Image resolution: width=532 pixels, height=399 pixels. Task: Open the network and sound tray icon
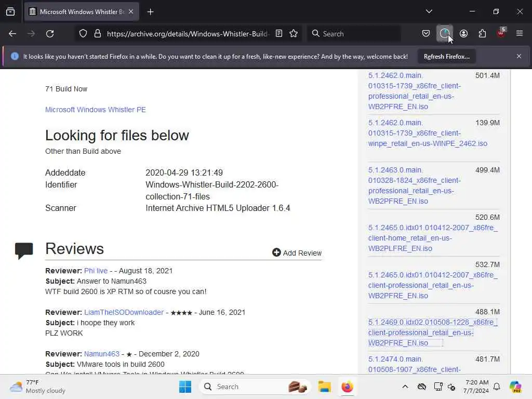(451, 387)
